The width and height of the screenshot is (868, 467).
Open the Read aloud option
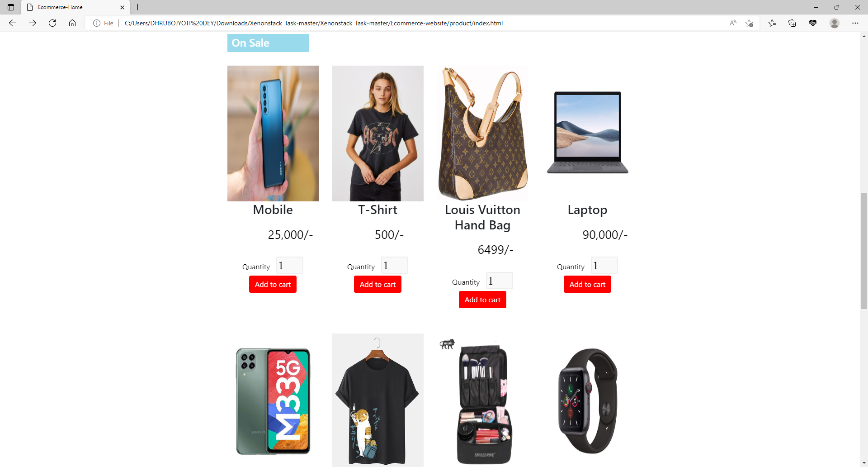733,23
